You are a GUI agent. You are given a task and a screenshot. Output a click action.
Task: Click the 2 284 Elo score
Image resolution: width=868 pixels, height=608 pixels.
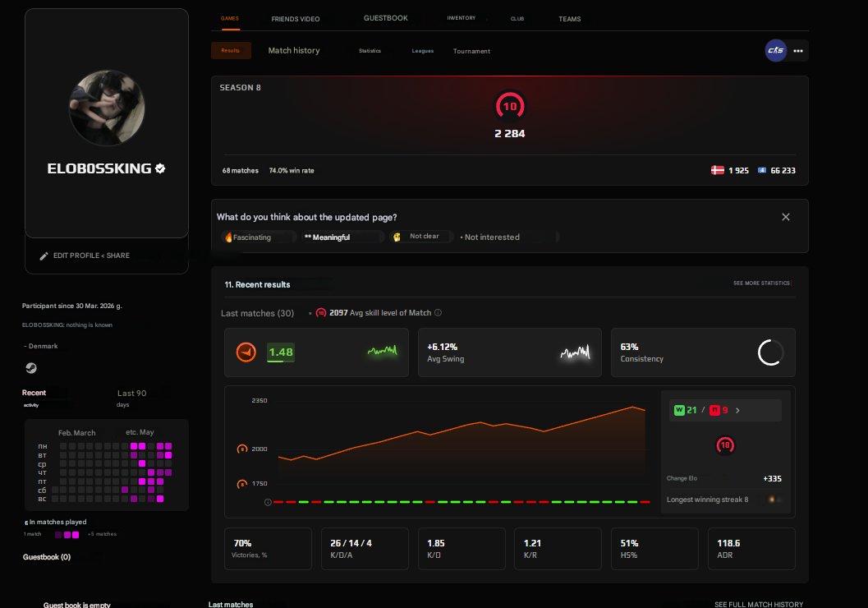pos(510,133)
